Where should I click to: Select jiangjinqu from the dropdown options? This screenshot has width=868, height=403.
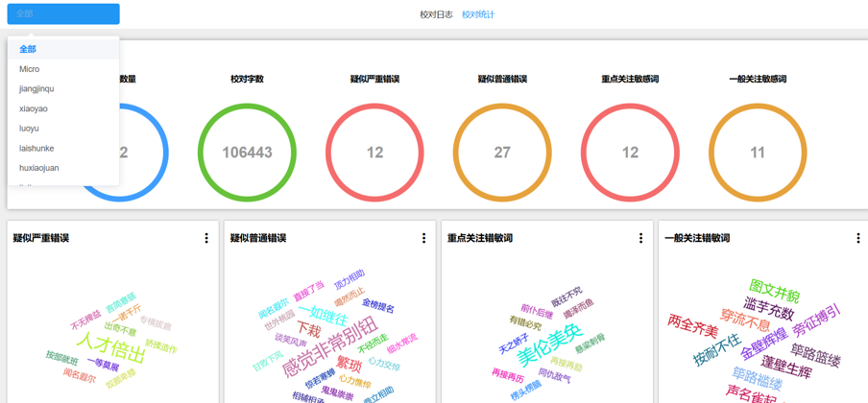point(36,89)
